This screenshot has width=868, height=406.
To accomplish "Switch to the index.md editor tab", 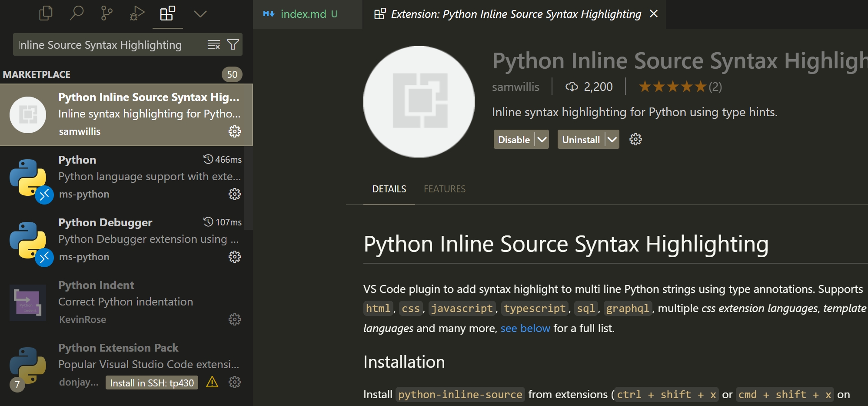I will click(308, 14).
